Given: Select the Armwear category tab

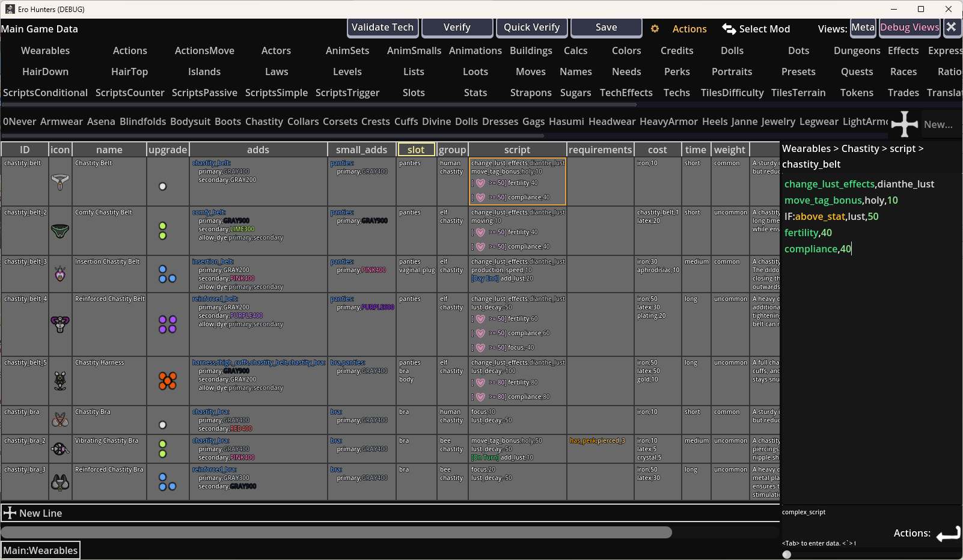Looking at the screenshot, I should point(61,122).
